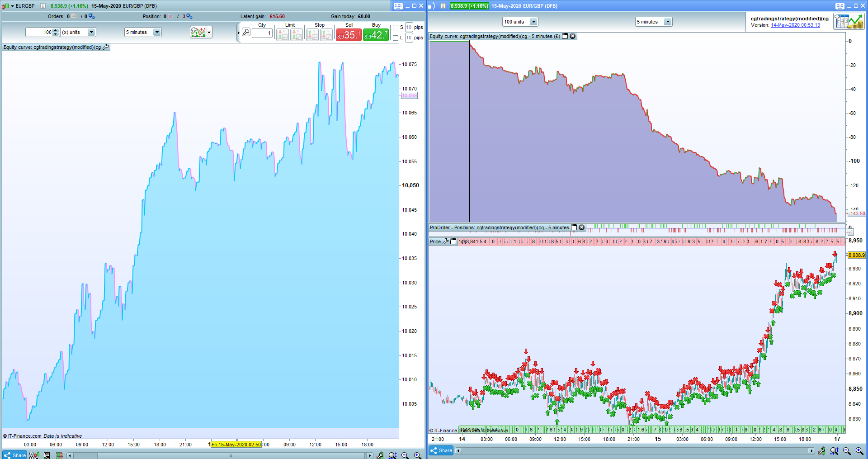Open Price panel settings wrench
Image resolution: width=868 pixels, height=459 pixels.
445,241
